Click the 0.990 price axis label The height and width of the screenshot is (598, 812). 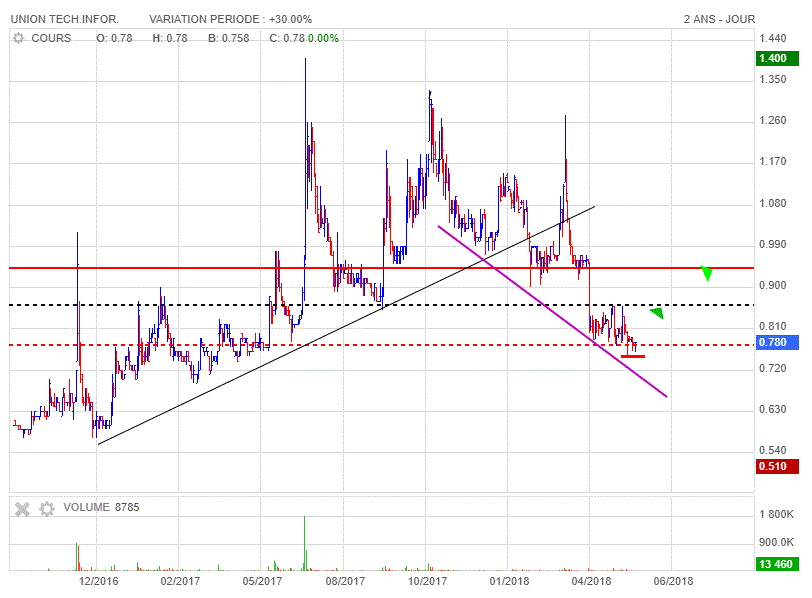(773, 244)
